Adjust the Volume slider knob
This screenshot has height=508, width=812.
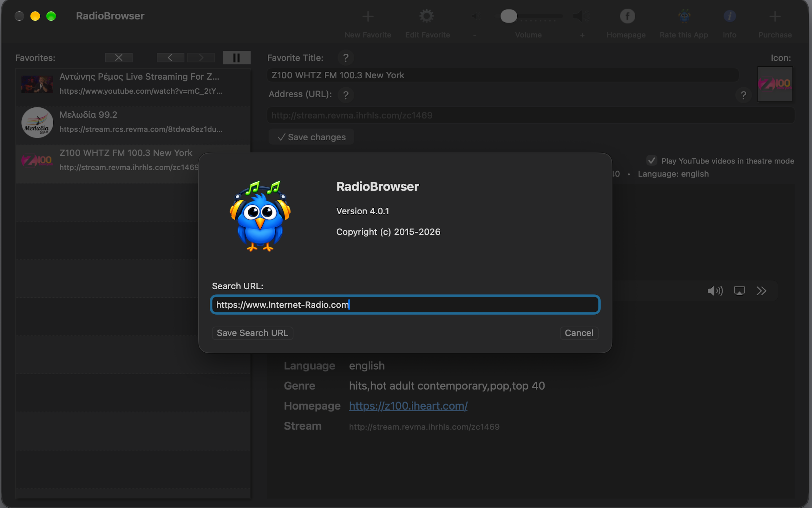pyautogui.click(x=508, y=16)
